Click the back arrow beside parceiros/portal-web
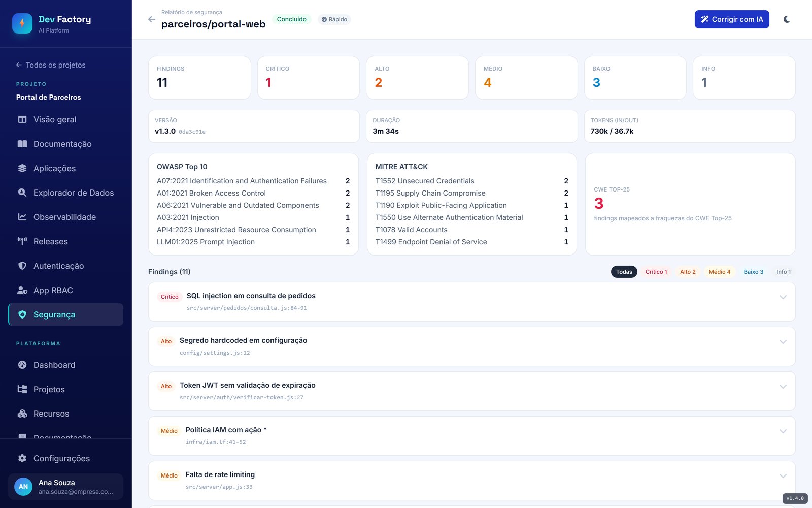The height and width of the screenshot is (508, 812). coord(151,19)
